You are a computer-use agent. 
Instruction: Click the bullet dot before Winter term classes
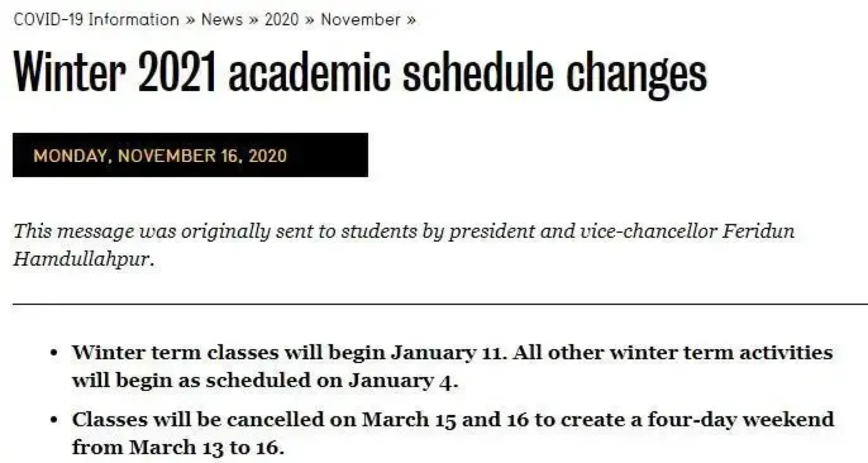56,353
